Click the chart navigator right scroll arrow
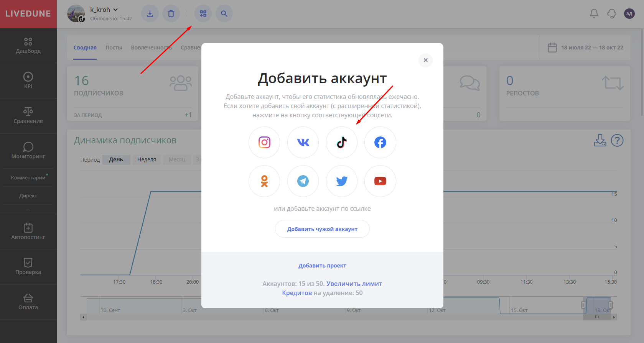Screen dimensions: 644x343 [614, 317]
